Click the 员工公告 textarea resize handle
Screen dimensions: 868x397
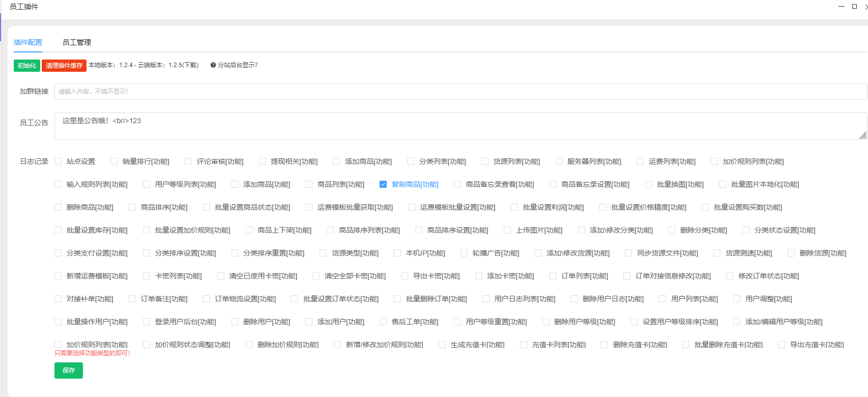click(x=862, y=135)
